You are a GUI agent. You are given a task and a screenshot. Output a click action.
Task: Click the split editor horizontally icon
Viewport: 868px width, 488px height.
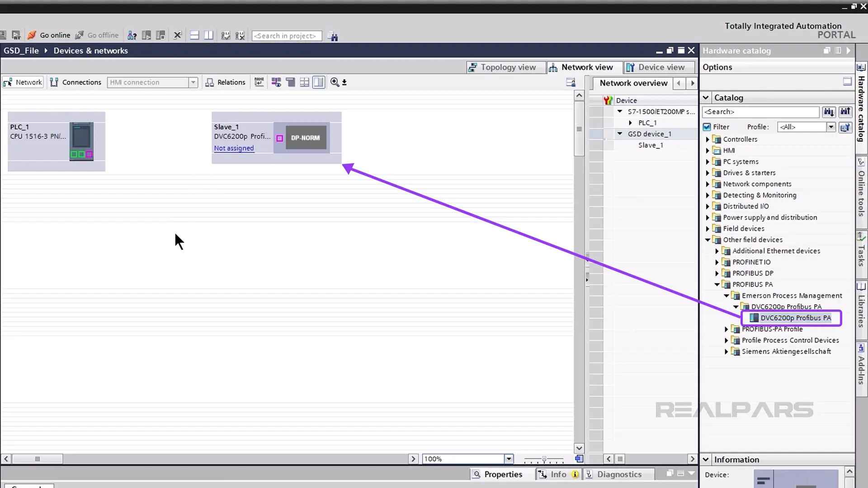click(x=194, y=35)
